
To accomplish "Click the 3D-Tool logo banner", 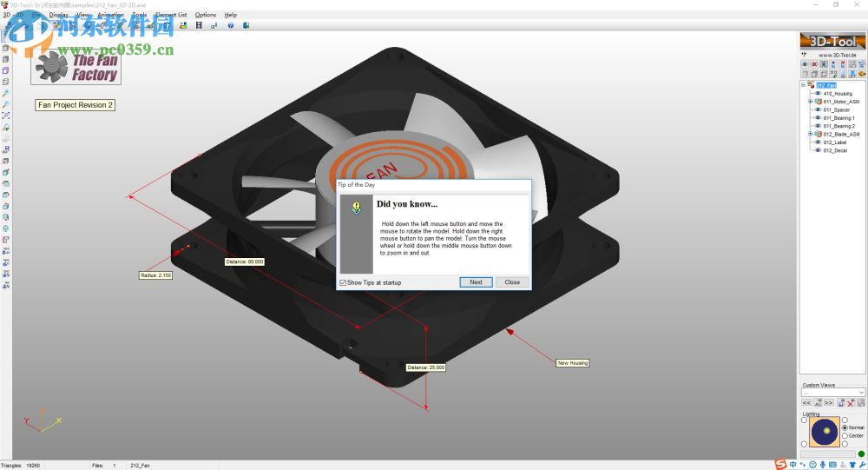I will [x=832, y=41].
